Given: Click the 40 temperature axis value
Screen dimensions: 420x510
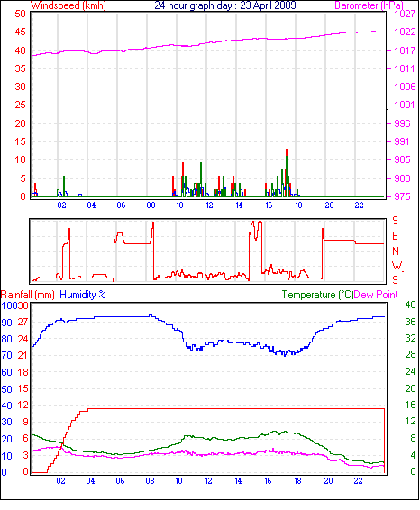Looking at the screenshot, I should 410,305.
